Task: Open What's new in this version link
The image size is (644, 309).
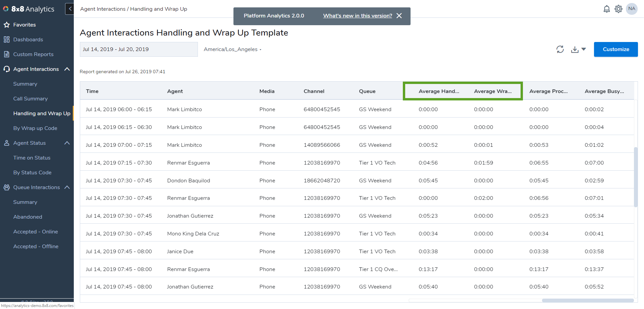Action: (x=358, y=16)
